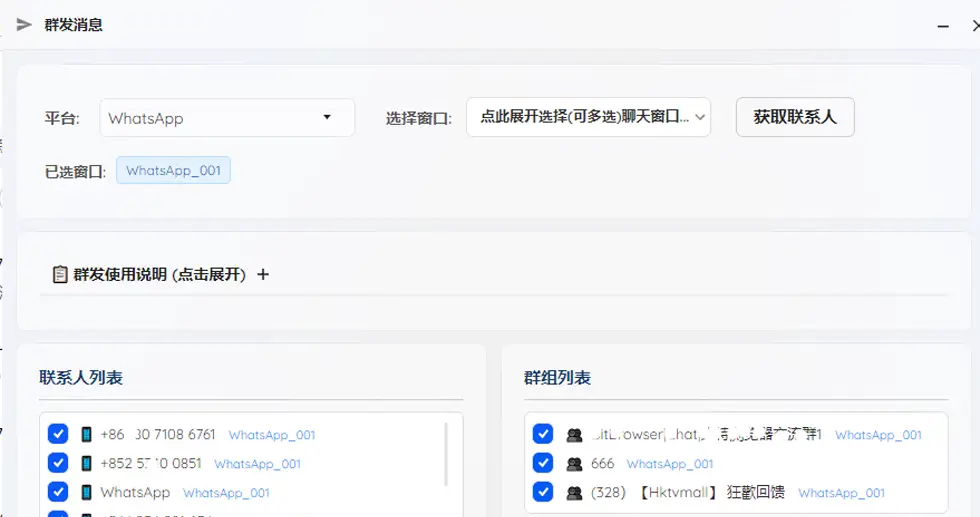Screen dimensions: 980x517
Task: Click the 群发使用说明 (点击展开) heading
Action: [x=159, y=274]
